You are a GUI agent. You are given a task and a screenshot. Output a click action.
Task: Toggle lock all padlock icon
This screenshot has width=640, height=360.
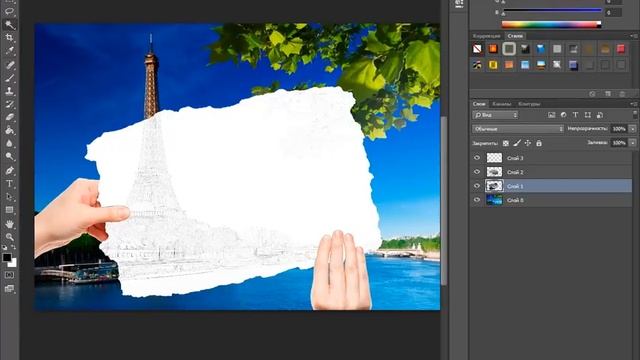tap(539, 143)
